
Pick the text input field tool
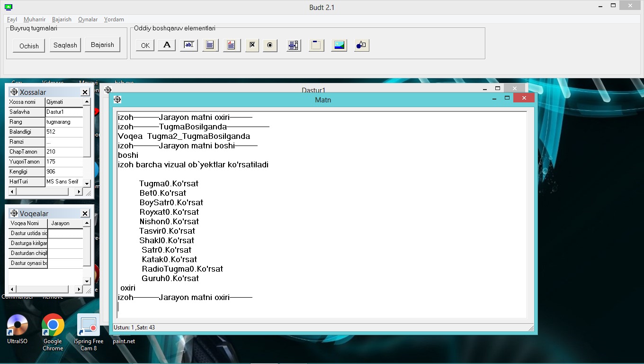pyautogui.click(x=189, y=45)
